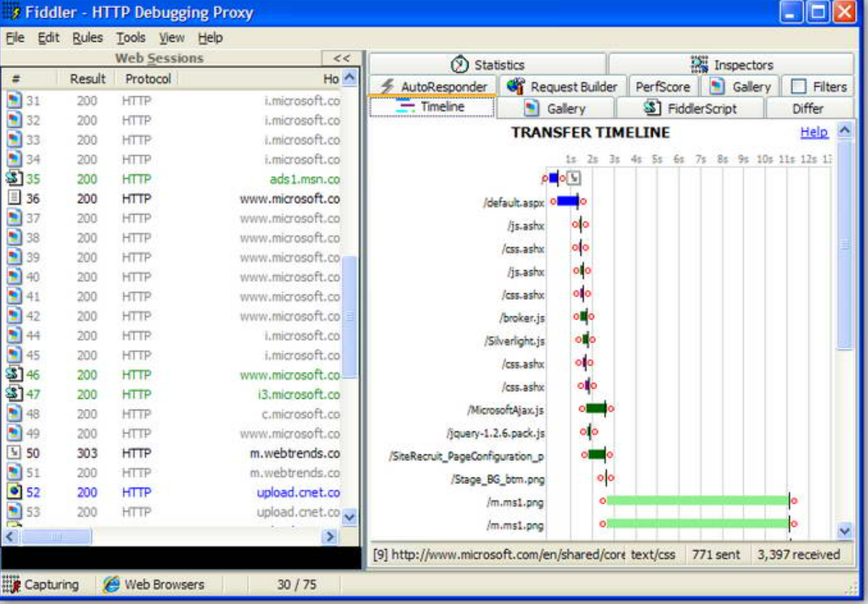This screenshot has height=604, width=868.
Task: Click the AutoResponder lightning bolt icon
Action: [386, 87]
